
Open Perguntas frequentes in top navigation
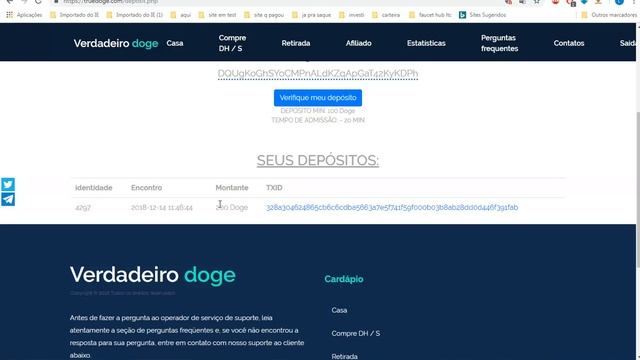pyautogui.click(x=499, y=43)
